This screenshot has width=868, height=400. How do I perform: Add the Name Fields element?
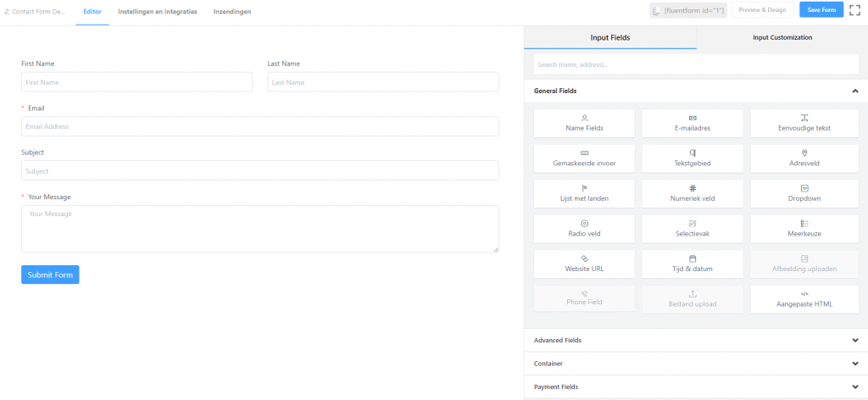pos(584,123)
